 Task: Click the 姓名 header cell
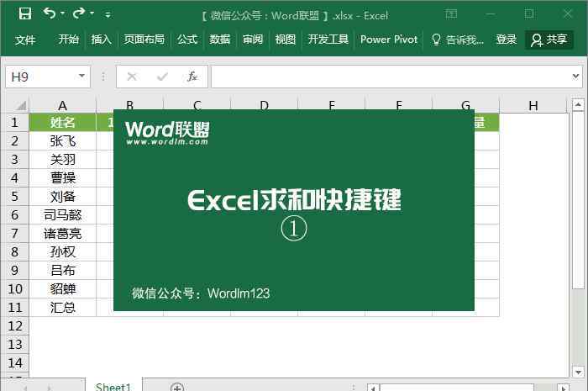click(x=63, y=122)
